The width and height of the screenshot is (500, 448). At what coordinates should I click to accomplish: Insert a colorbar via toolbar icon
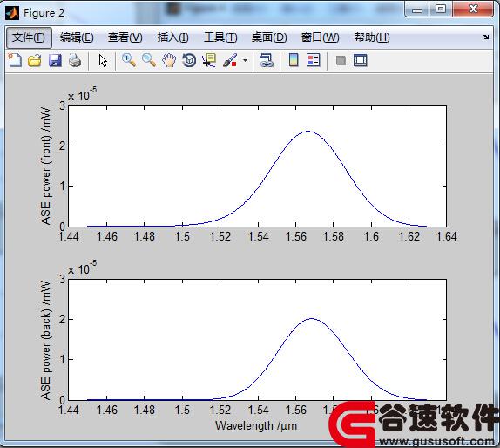294,60
